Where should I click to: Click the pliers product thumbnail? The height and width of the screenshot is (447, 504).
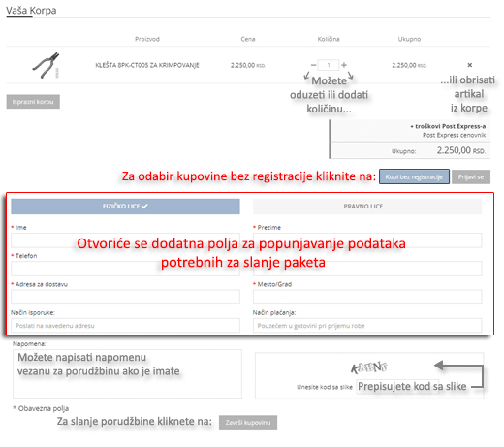47,65
